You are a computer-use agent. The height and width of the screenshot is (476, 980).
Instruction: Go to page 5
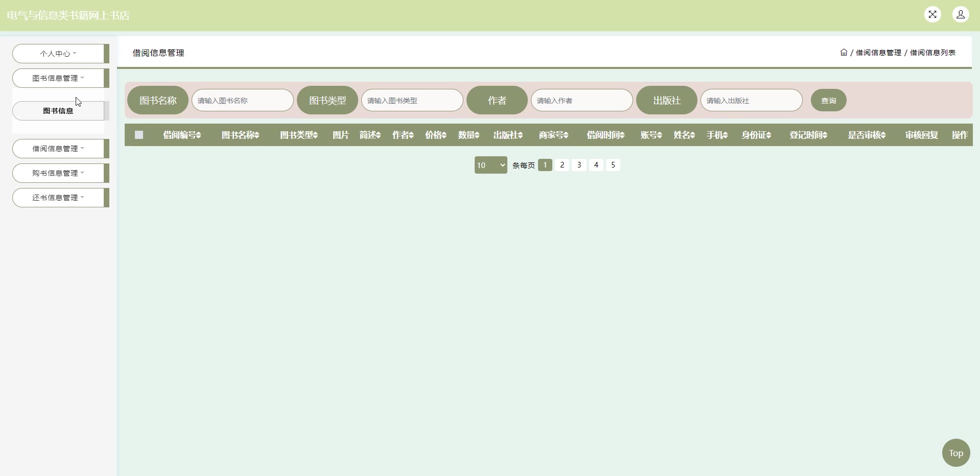[613, 165]
